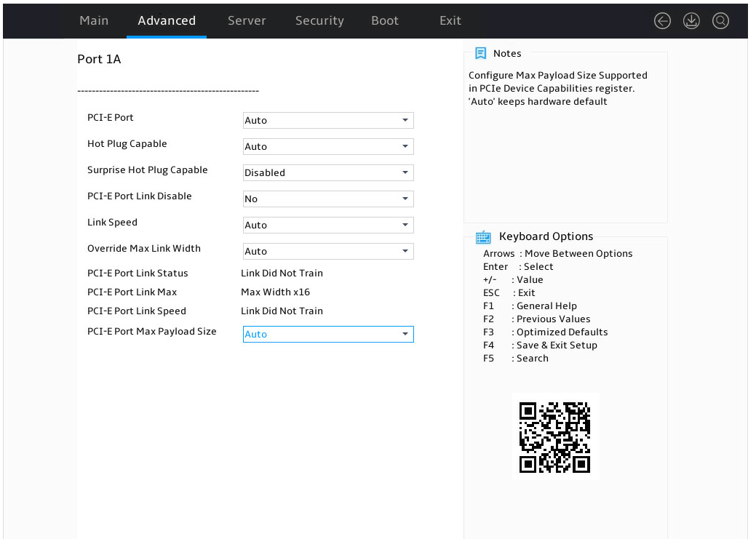
Task: Click the PCI-E Port Link Max label
Action: (132, 292)
